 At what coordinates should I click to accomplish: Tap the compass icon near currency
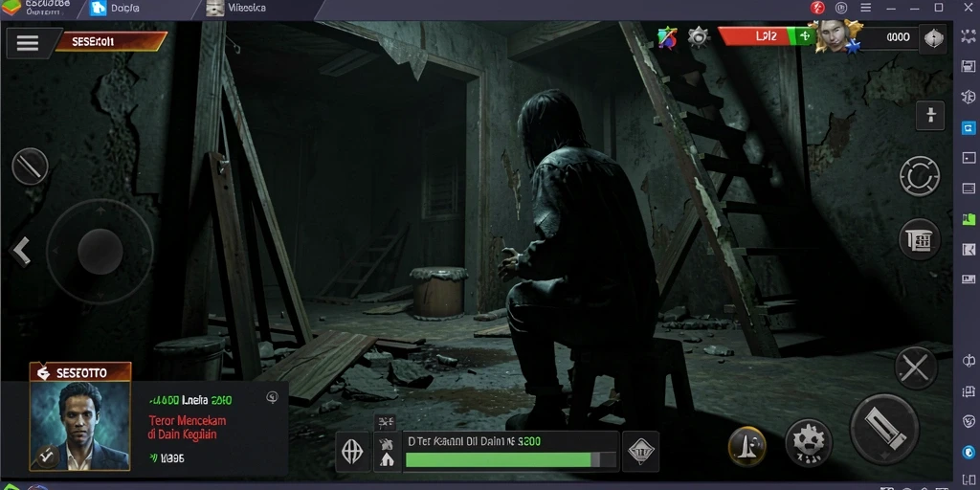point(933,37)
